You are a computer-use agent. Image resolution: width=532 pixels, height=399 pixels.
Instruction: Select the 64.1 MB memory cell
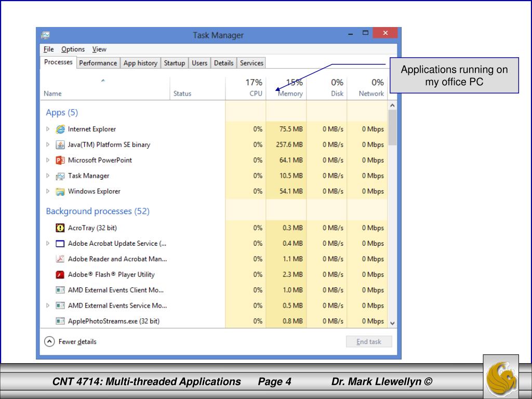pyautogui.click(x=286, y=160)
